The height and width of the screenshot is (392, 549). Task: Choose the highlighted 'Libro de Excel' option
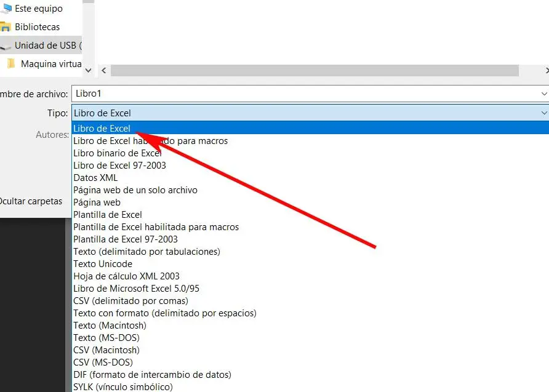pyautogui.click(x=310, y=128)
